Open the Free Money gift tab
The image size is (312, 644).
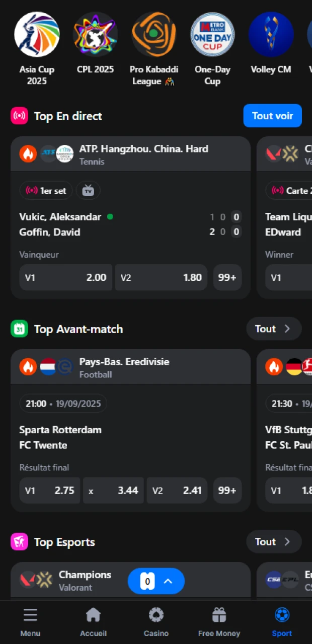[219, 622]
